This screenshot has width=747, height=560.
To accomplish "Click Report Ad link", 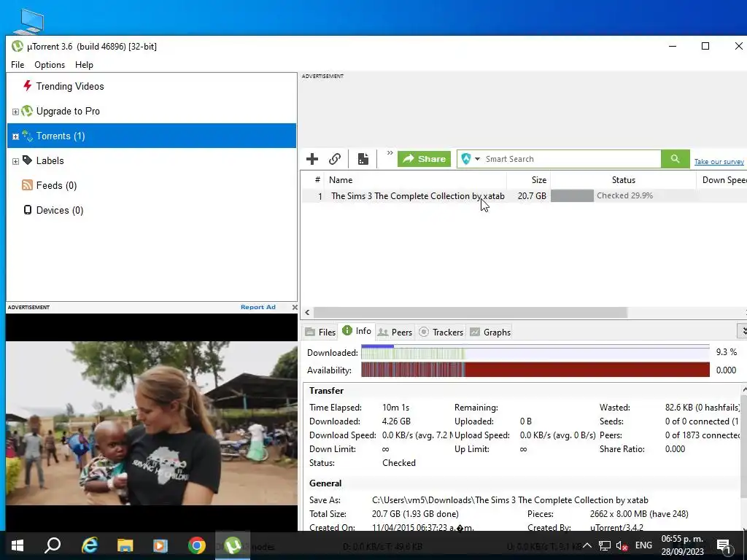I will coord(258,307).
